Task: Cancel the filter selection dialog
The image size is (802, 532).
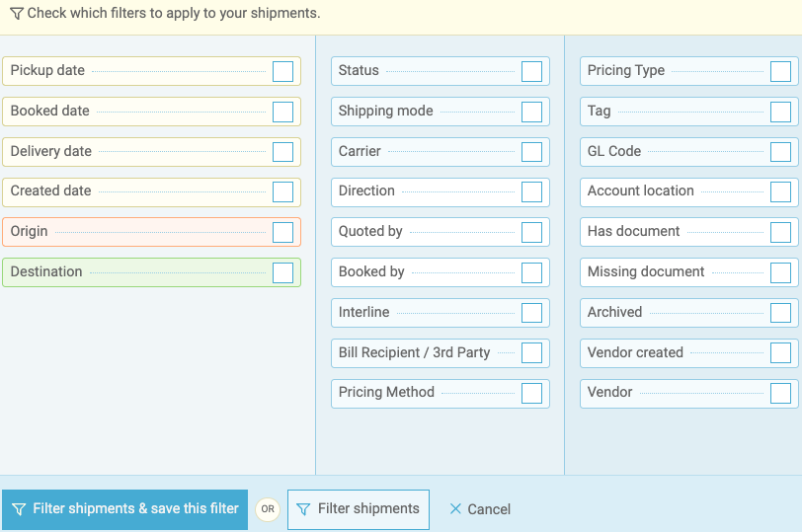Action: (x=480, y=509)
